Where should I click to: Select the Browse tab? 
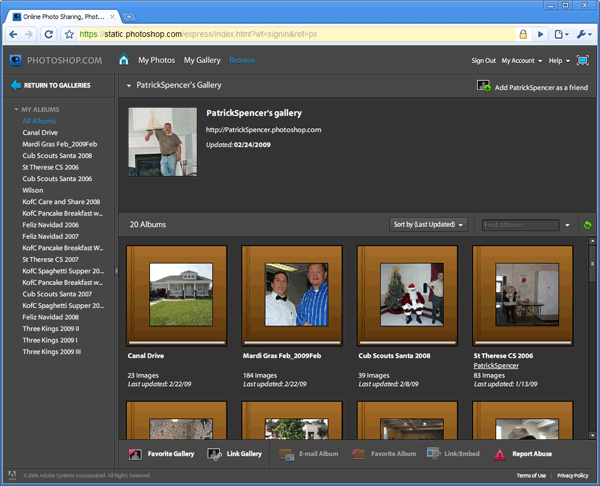coord(242,60)
